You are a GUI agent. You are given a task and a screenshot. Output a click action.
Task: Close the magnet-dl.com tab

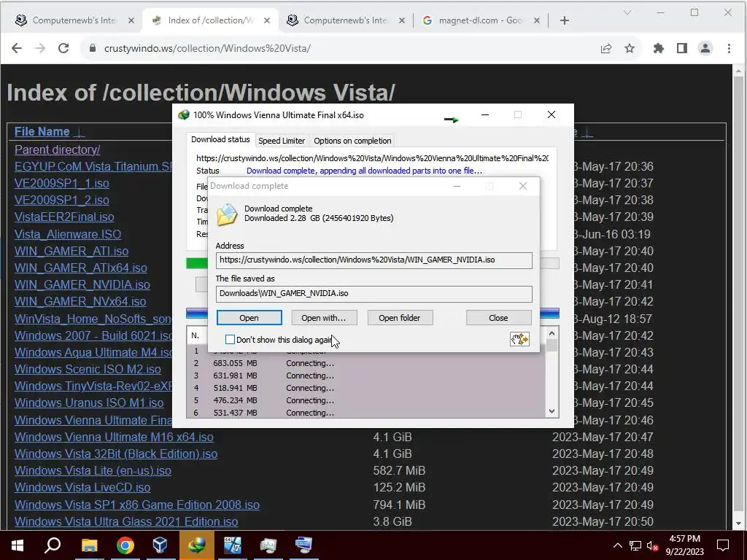click(x=537, y=20)
